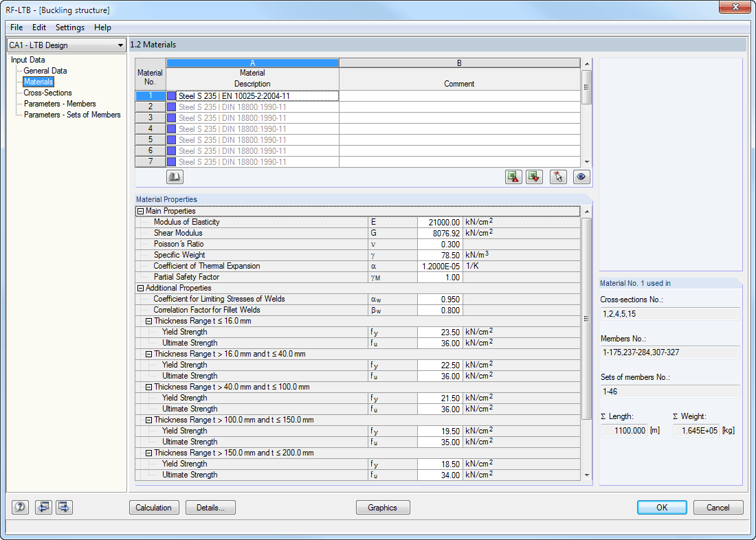Open the material library book icon
Viewport: 756px width, 540px height.
[x=175, y=177]
